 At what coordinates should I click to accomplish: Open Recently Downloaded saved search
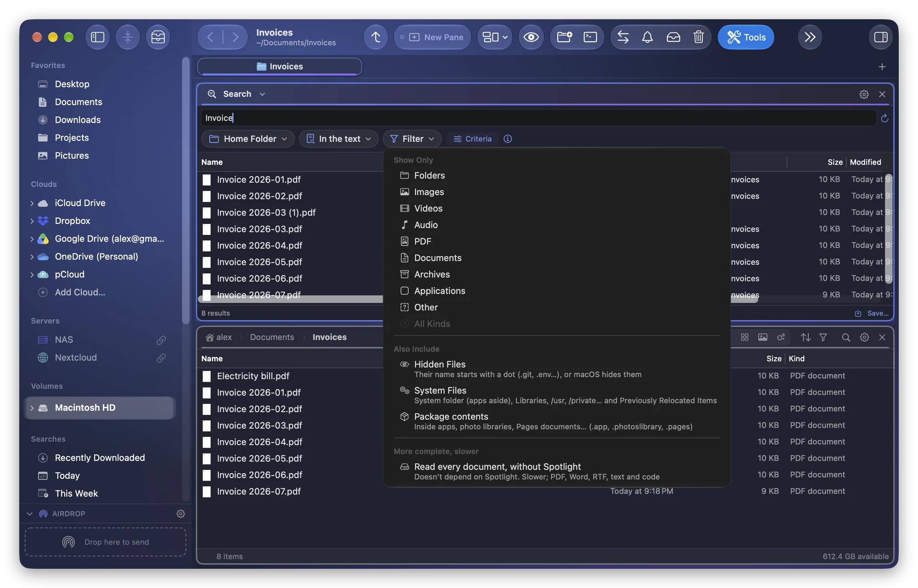coord(100,458)
